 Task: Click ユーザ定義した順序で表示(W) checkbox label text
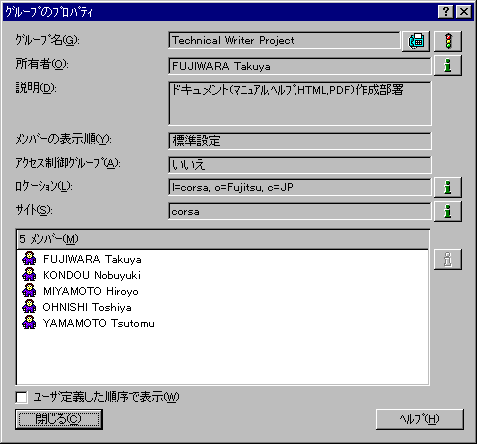point(106,397)
